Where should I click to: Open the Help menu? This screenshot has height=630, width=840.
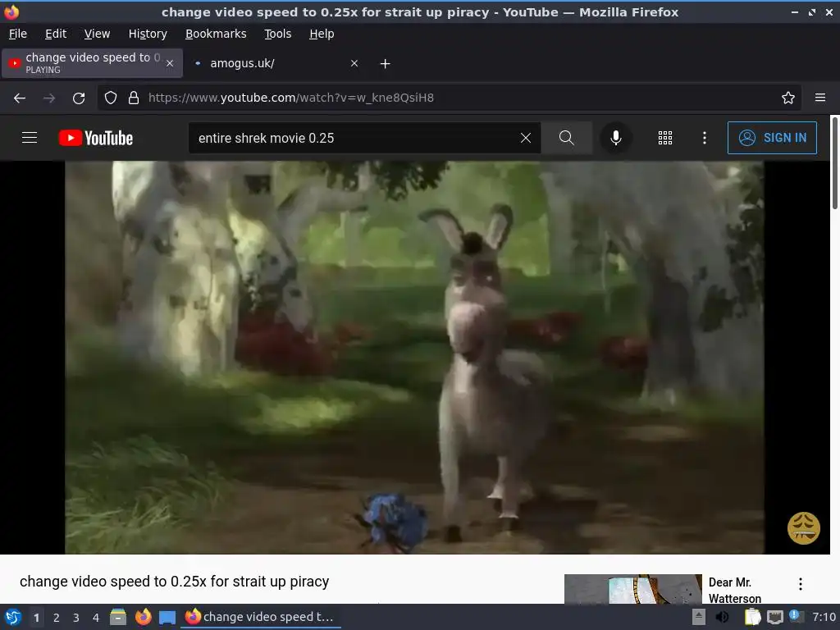click(322, 34)
